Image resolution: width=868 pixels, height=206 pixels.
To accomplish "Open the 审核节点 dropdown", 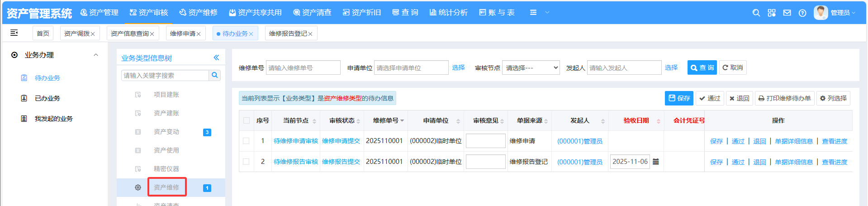I will tap(531, 67).
